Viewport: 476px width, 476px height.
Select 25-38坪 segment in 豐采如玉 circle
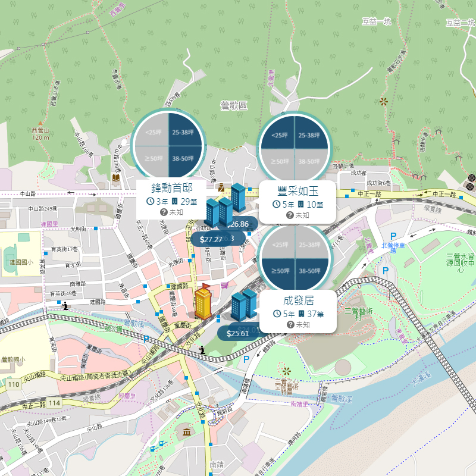(311, 133)
